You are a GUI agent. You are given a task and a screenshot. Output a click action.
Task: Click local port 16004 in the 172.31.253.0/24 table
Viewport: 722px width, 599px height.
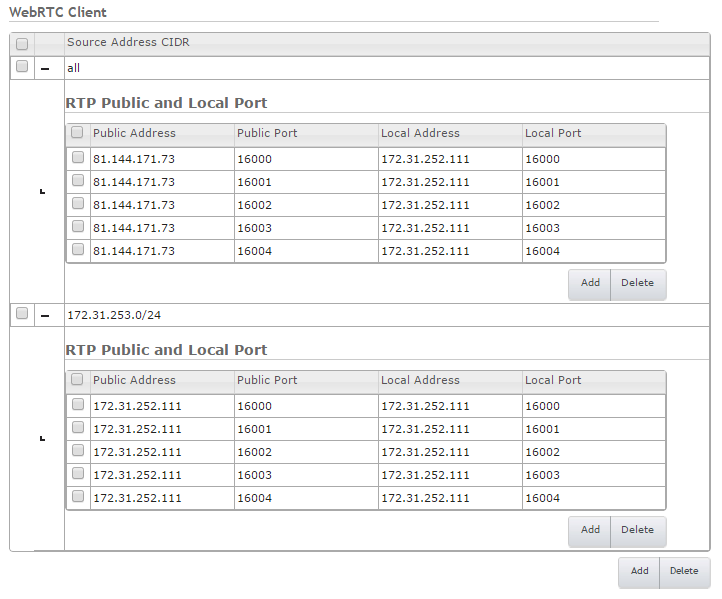pos(542,499)
